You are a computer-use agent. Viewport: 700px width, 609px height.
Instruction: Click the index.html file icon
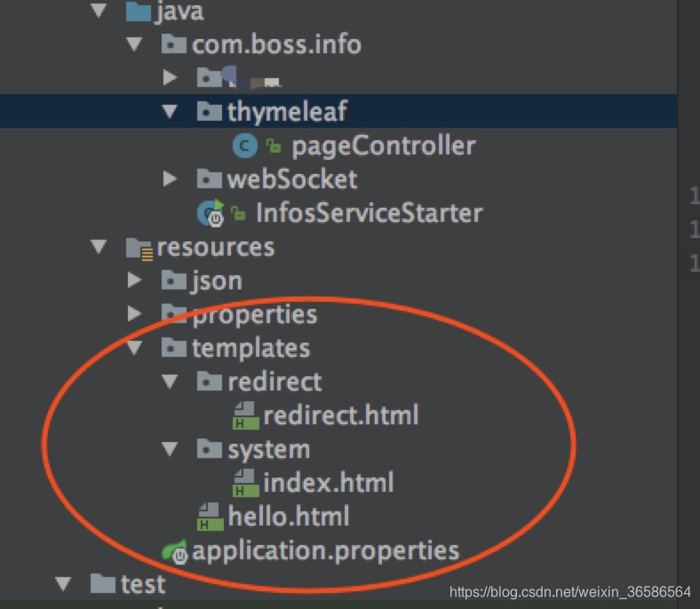[246, 483]
